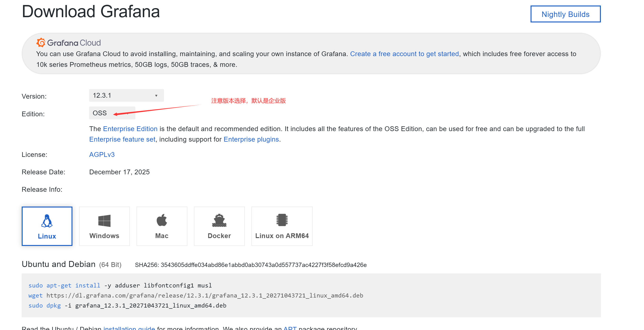The image size is (644, 330).
Task: Select the Docker tab label
Action: coord(219,236)
